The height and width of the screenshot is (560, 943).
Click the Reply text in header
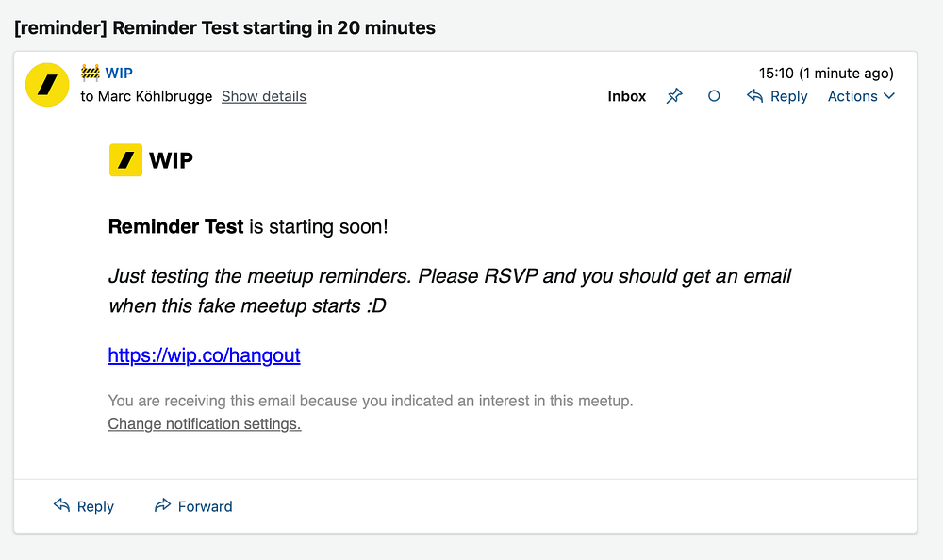(x=789, y=96)
